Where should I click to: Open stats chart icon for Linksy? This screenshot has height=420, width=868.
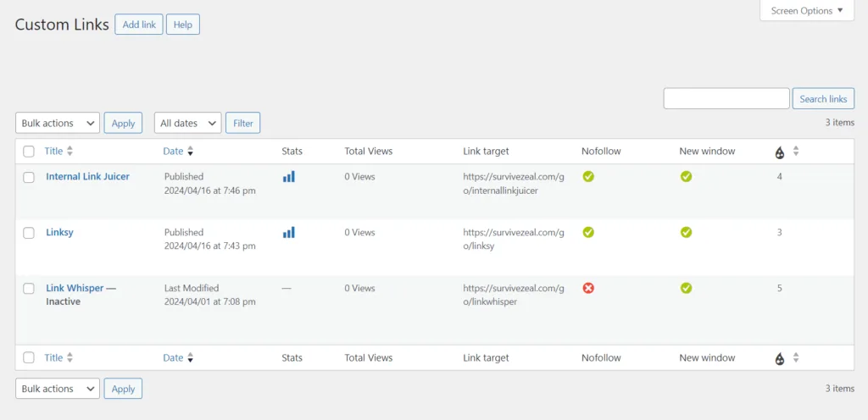[x=289, y=233]
